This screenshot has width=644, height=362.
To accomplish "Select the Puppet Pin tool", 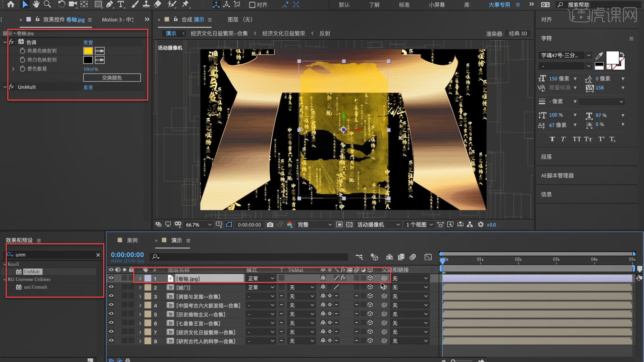I will click(x=185, y=4).
